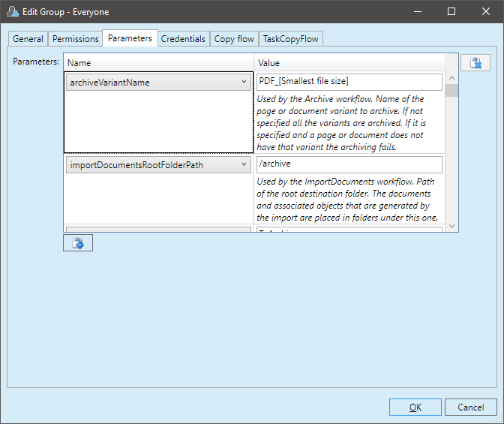This screenshot has width=504, height=424.
Task: Go to the Copy flow tab
Action: (x=234, y=39)
